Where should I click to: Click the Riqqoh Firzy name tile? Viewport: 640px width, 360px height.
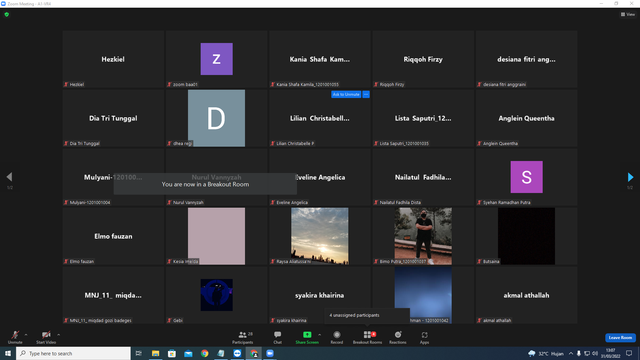coord(423,59)
